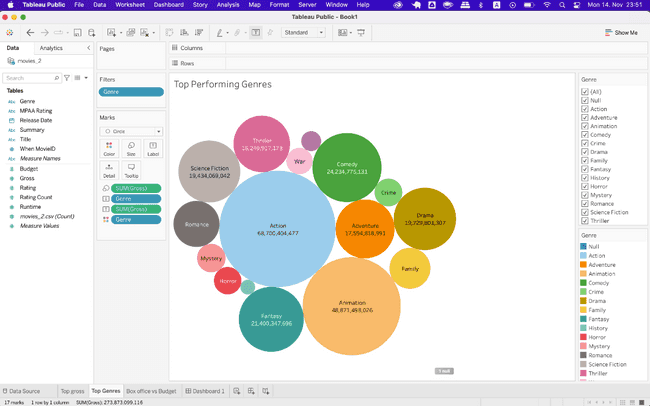The width and height of the screenshot is (650, 406).
Task: Click the filter fields funnel icon
Action: tap(67, 78)
